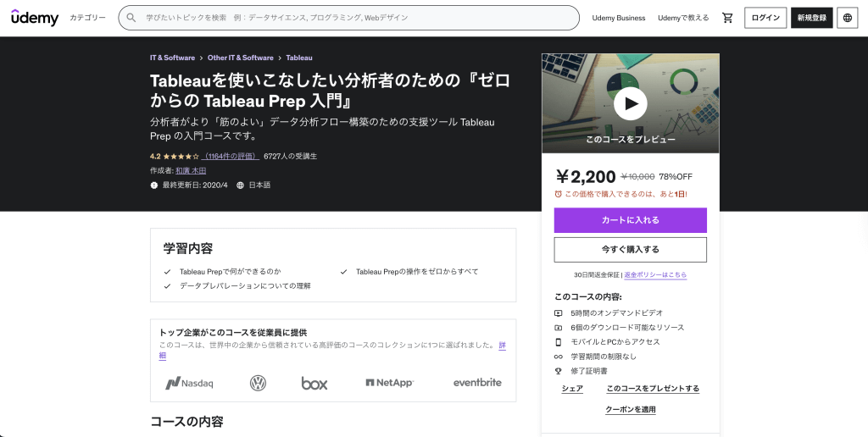Click 今すぐ購入する button
Image resolution: width=868 pixels, height=437 pixels.
click(630, 250)
